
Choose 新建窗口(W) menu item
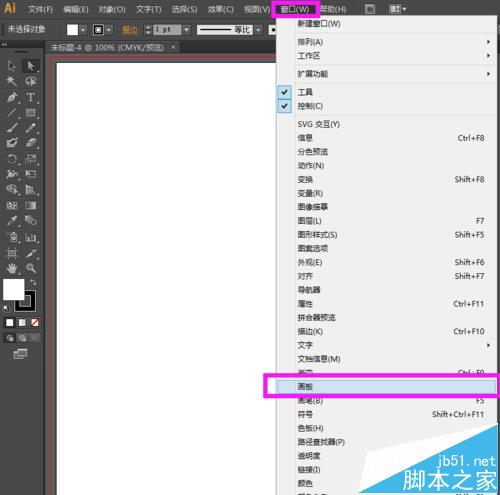click(x=387, y=24)
